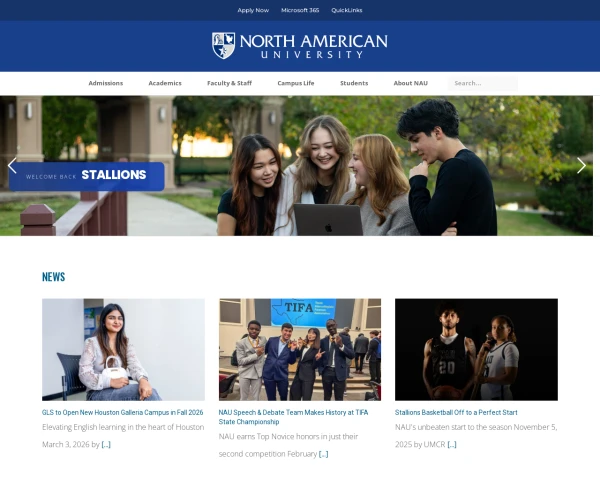Viewport: 600px width, 480px height.
Task: Open the Faculty & Staff menu
Action: tap(229, 83)
